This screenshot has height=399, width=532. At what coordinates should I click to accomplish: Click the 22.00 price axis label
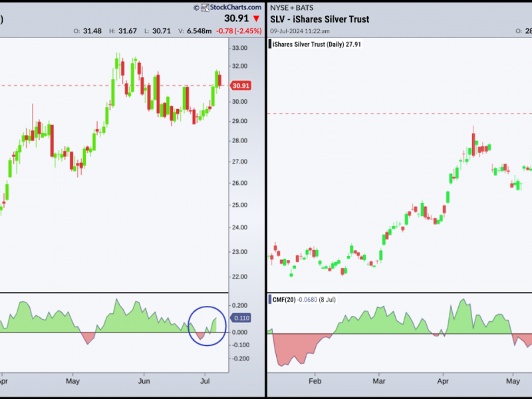coord(239,277)
